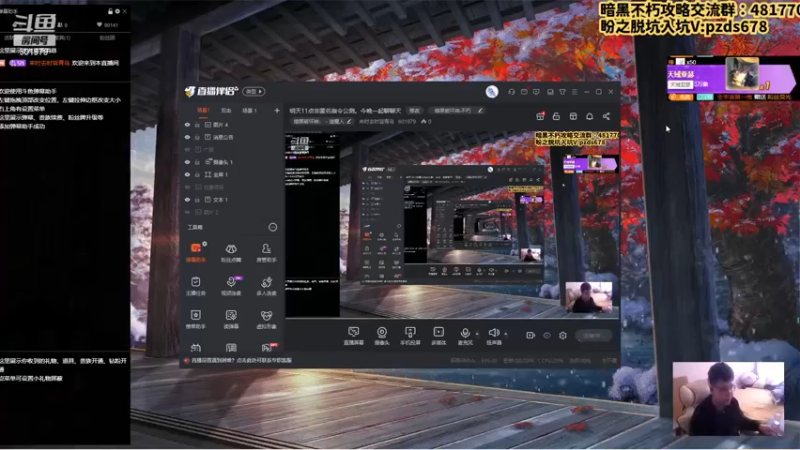The height and width of the screenshot is (450, 800).
Task: Open the hamburger menu in title bar
Action: point(574,92)
